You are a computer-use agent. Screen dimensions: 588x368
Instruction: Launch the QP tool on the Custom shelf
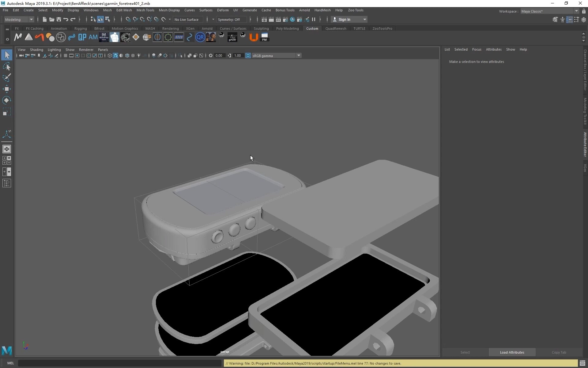[x=82, y=37]
